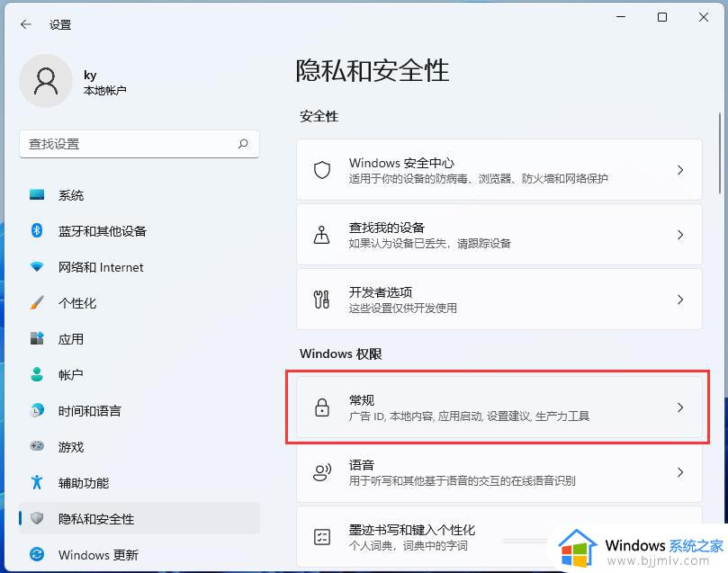Open the 系统 settings category
This screenshot has width=728, height=573.
139,195
